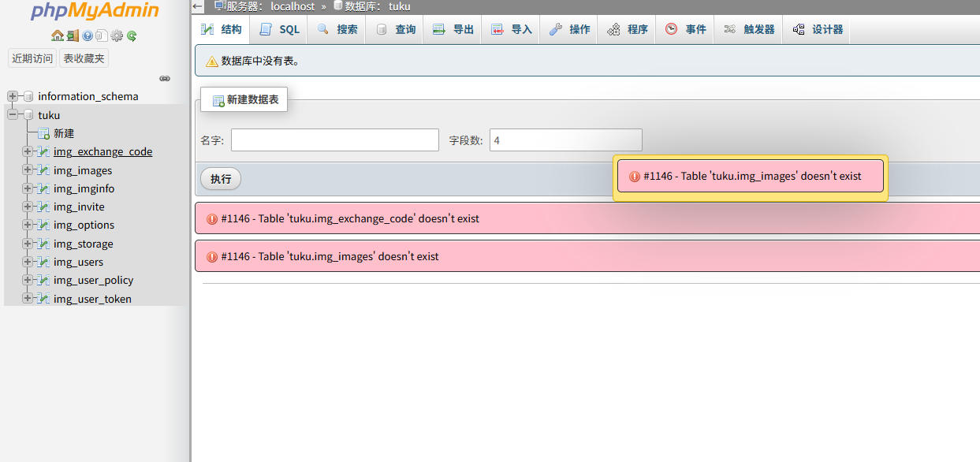Open the 导出 (Export) tab
980x462 pixels.
[x=453, y=29]
